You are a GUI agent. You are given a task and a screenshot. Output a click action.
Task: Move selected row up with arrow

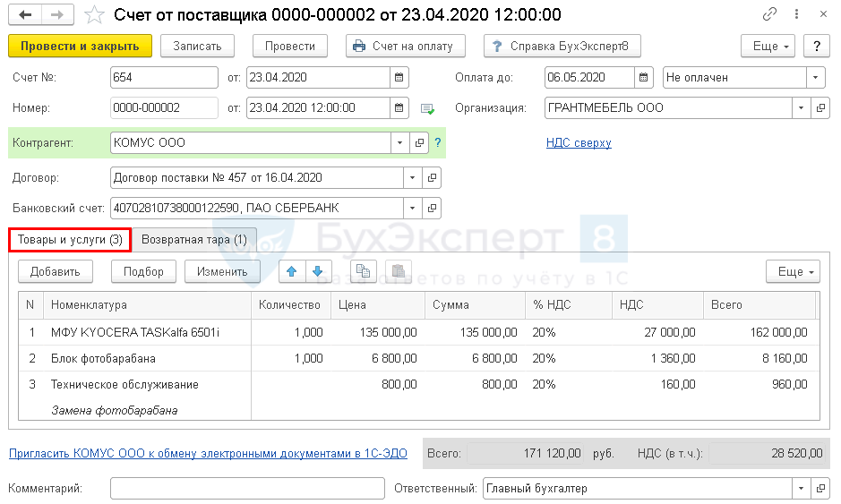292,271
